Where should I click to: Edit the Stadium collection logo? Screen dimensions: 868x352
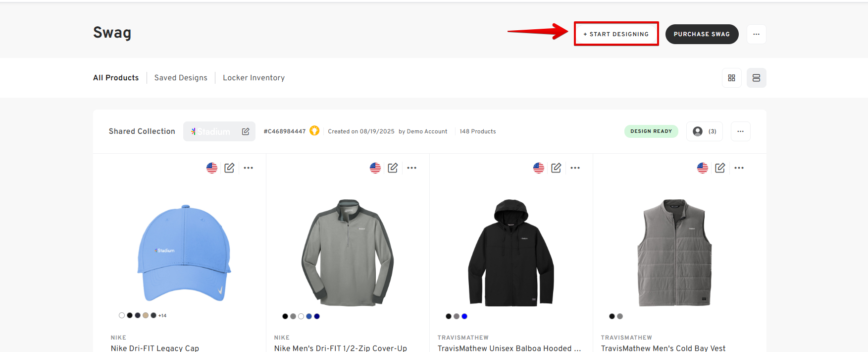(x=246, y=131)
